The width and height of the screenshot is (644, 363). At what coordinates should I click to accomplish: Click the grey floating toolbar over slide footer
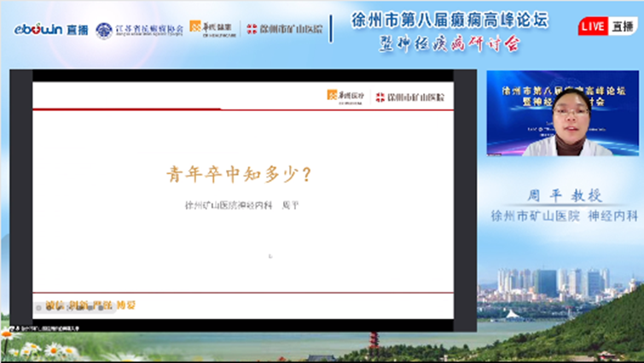coord(71,305)
